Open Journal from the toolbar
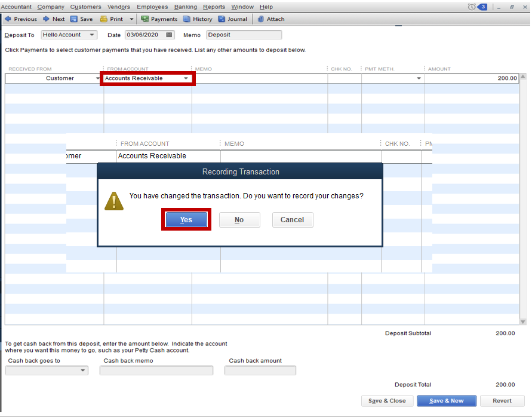This screenshot has width=532, height=417. coord(233,19)
